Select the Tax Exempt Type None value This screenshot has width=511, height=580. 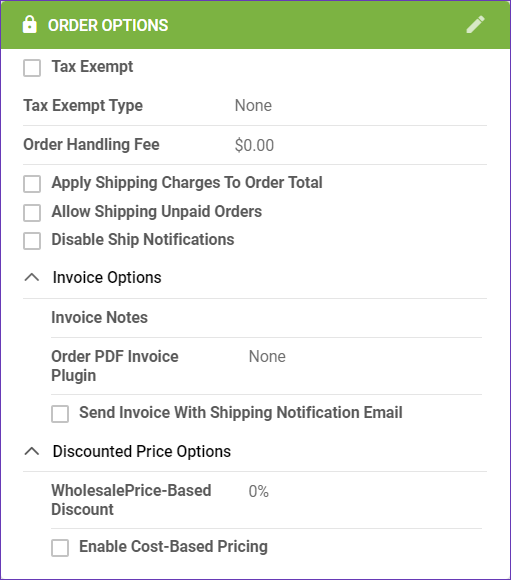[x=253, y=106]
